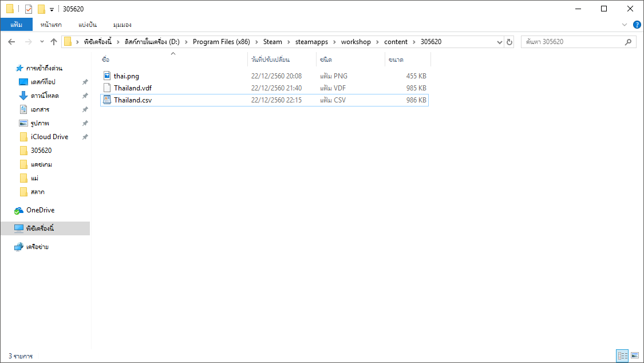Image resolution: width=644 pixels, height=363 pixels.
Task: Click the Steam breadcrumb segment
Action: [x=272, y=42]
